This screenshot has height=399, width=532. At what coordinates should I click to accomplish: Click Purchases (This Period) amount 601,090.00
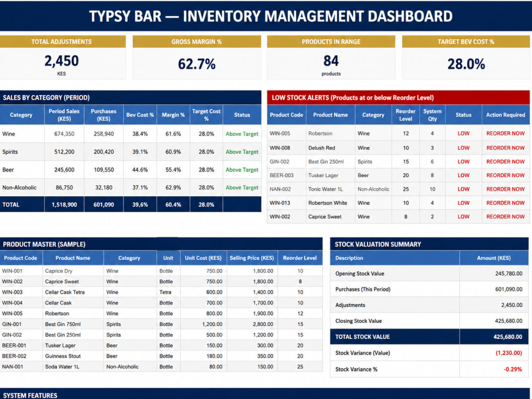[509, 289]
